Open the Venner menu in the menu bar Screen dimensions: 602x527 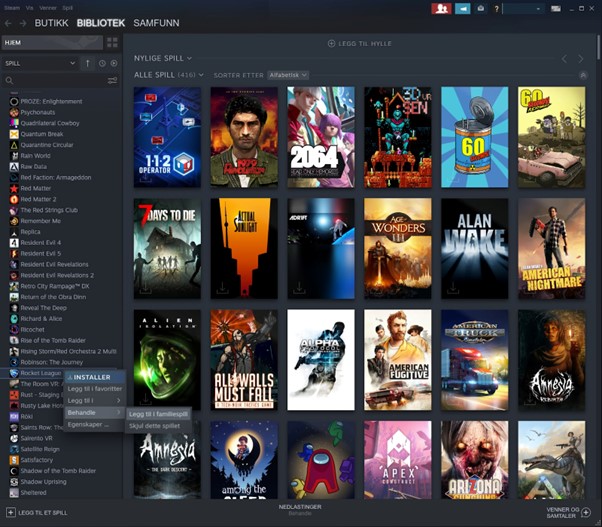coord(48,8)
